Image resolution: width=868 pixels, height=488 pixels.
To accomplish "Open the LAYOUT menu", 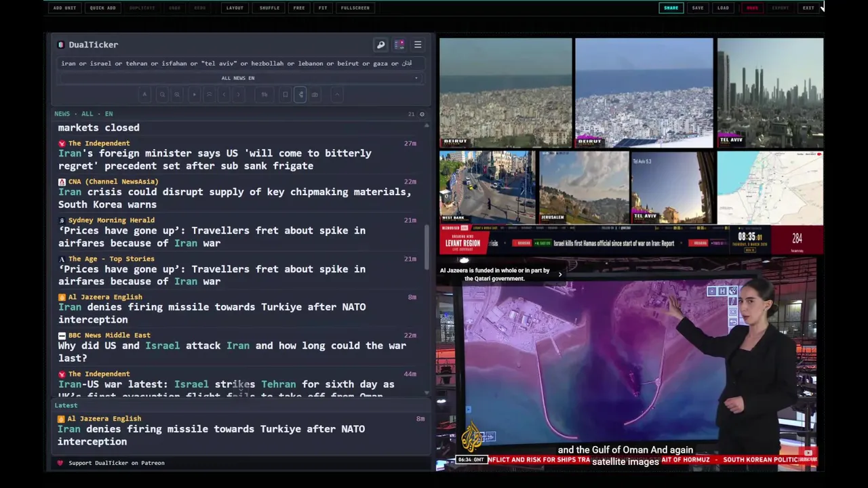I will [x=235, y=8].
